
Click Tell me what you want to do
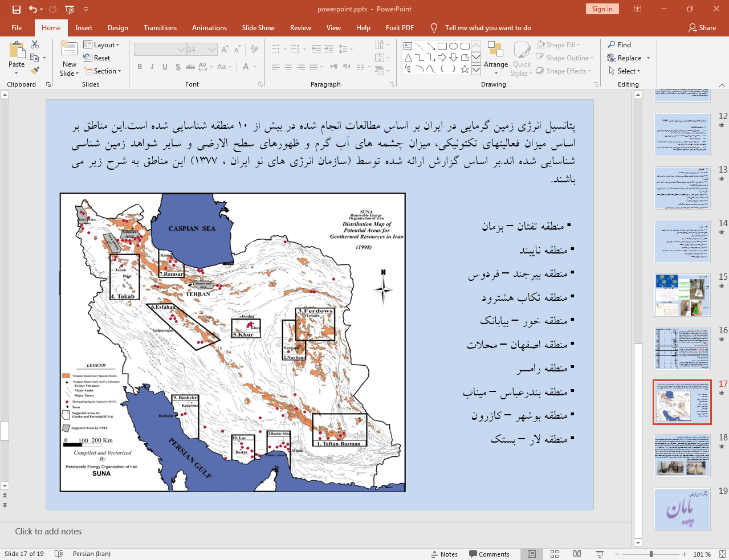pyautogui.click(x=488, y=27)
